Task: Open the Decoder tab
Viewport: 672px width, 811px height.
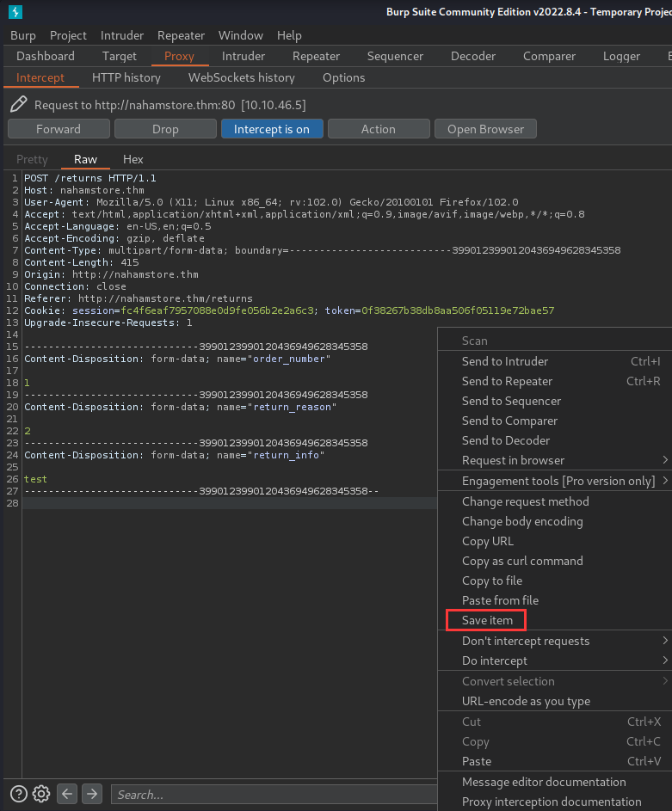Action: pyautogui.click(x=473, y=56)
